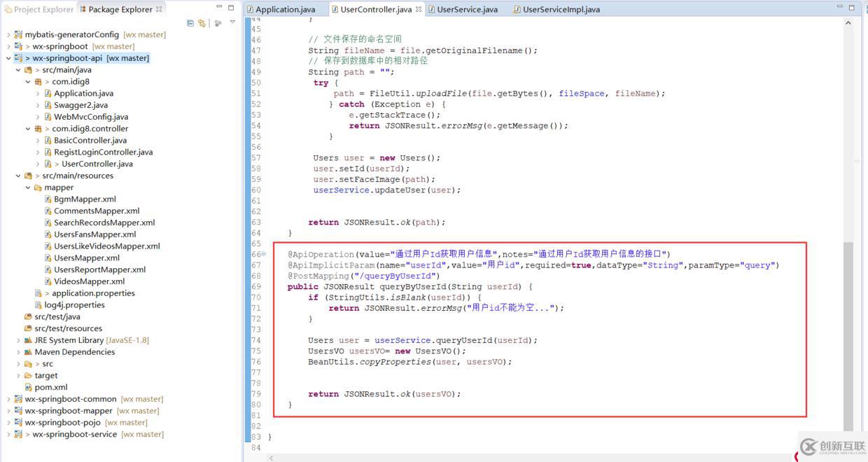
Task: Click the editor horizontal scroll-left arrow
Action: 271,458
